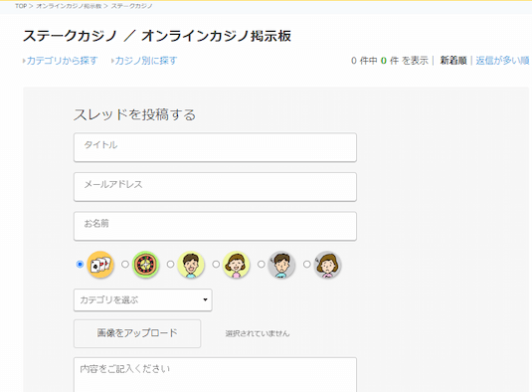532x392 pixels.
Task: Select the radio button beside smiling girl avatar
Action: pyautogui.click(x=216, y=264)
